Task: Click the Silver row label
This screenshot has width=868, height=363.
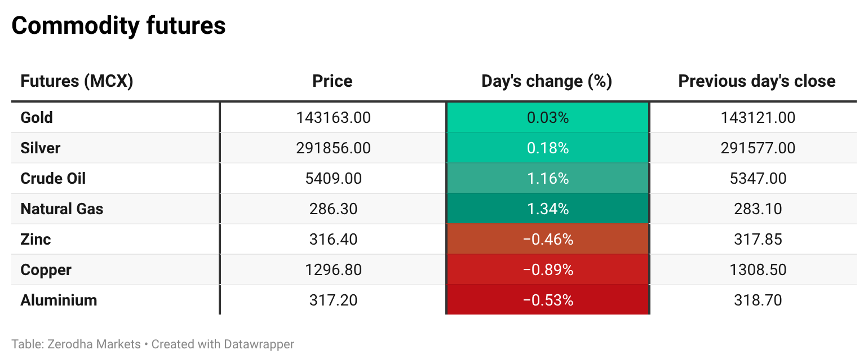Action: [x=40, y=148]
